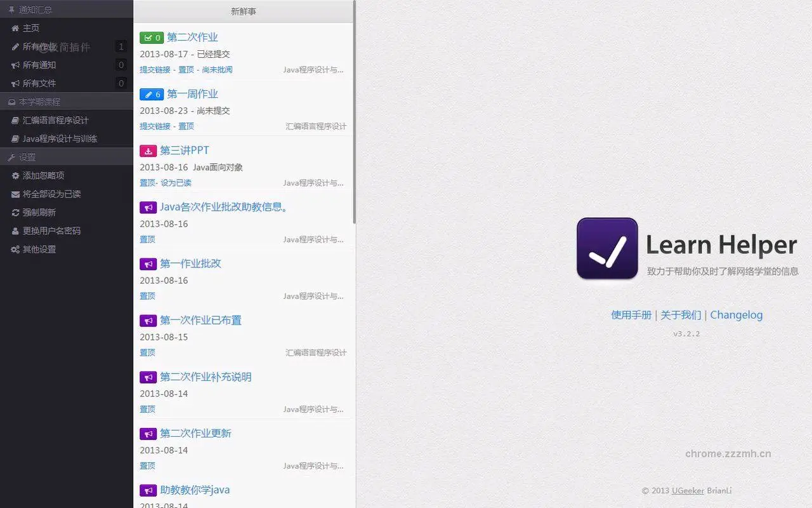This screenshot has height=508, width=812.
Task: Open 所有通知 from the sidebar
Action: [38, 65]
